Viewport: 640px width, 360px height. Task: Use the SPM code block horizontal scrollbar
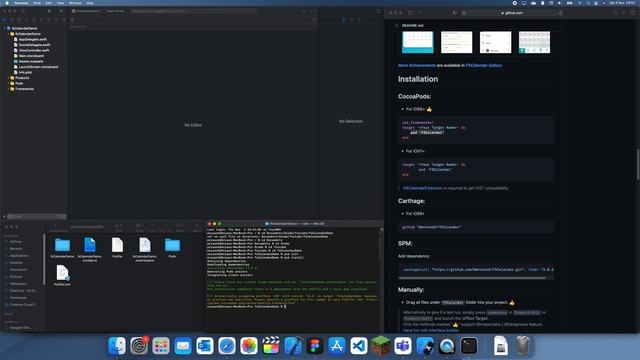click(x=472, y=278)
